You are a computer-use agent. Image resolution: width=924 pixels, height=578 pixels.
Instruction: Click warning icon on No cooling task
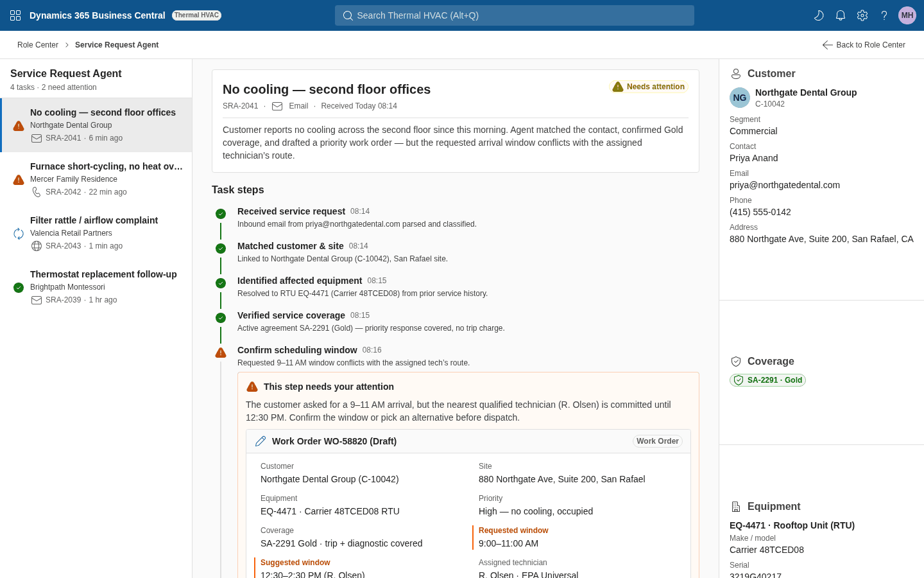pyautogui.click(x=19, y=126)
